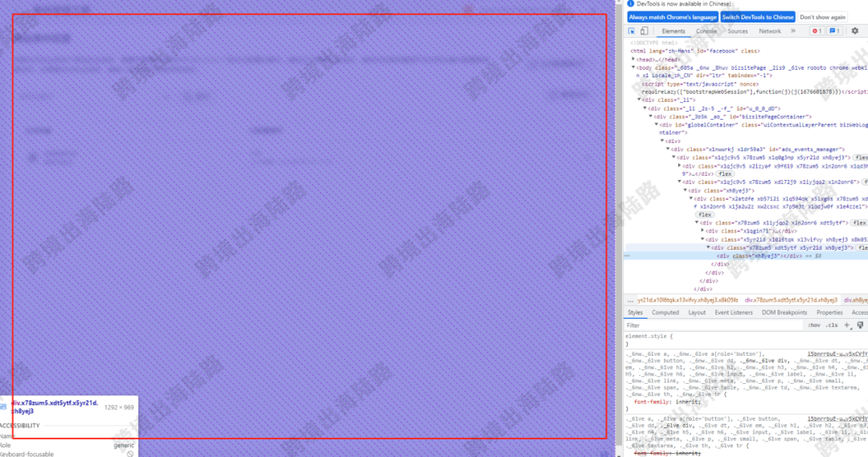868x457 pixels.
Task: Collapse the globalContainer div
Action: tap(657, 124)
